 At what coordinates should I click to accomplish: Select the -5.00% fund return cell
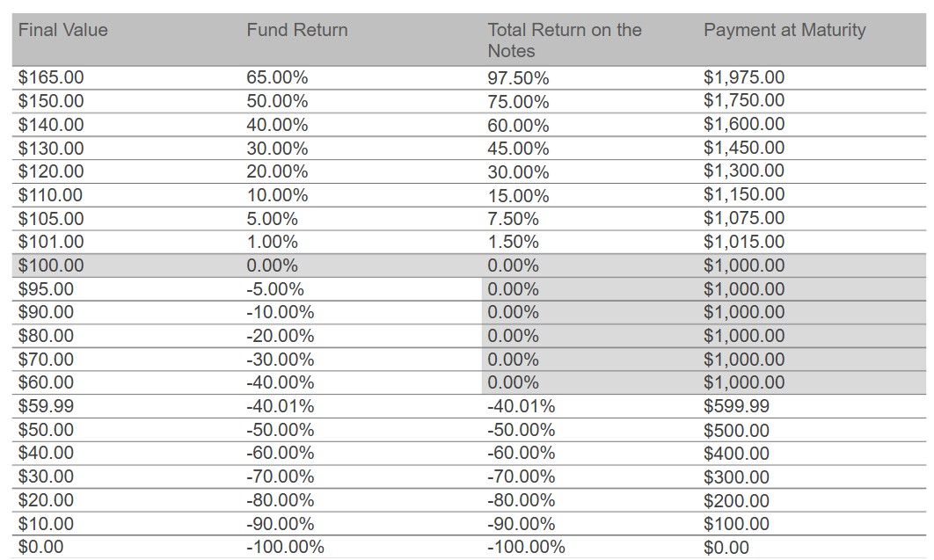point(274,289)
